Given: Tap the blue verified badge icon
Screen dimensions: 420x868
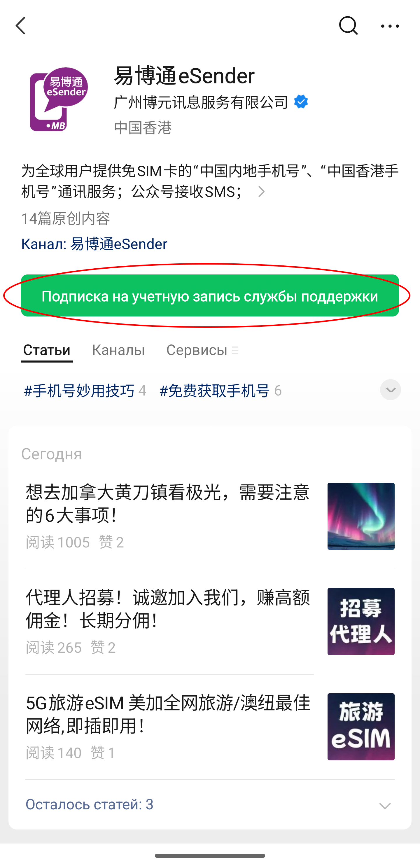Looking at the screenshot, I should pyautogui.click(x=301, y=102).
